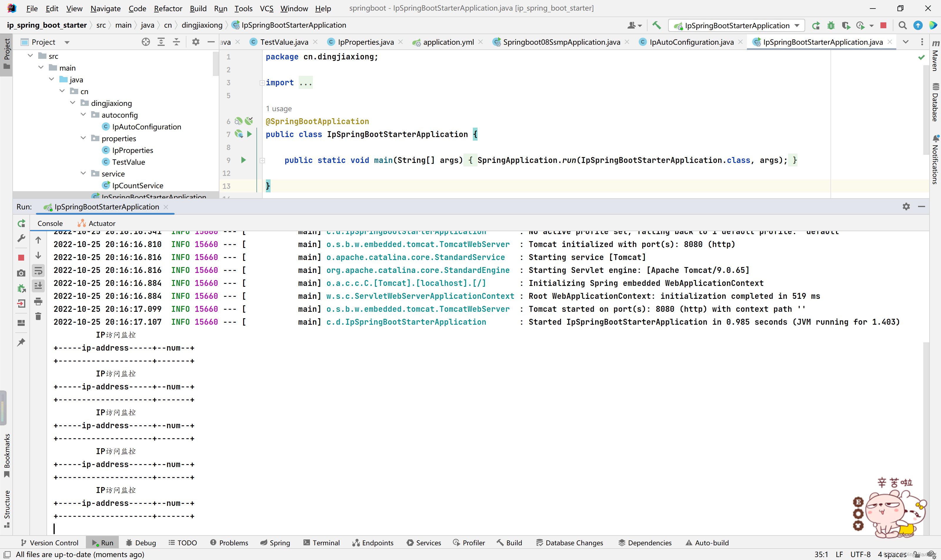The width and height of the screenshot is (941, 560).
Task: Collapse the autoconfig folder in project tree
Action: point(84,115)
